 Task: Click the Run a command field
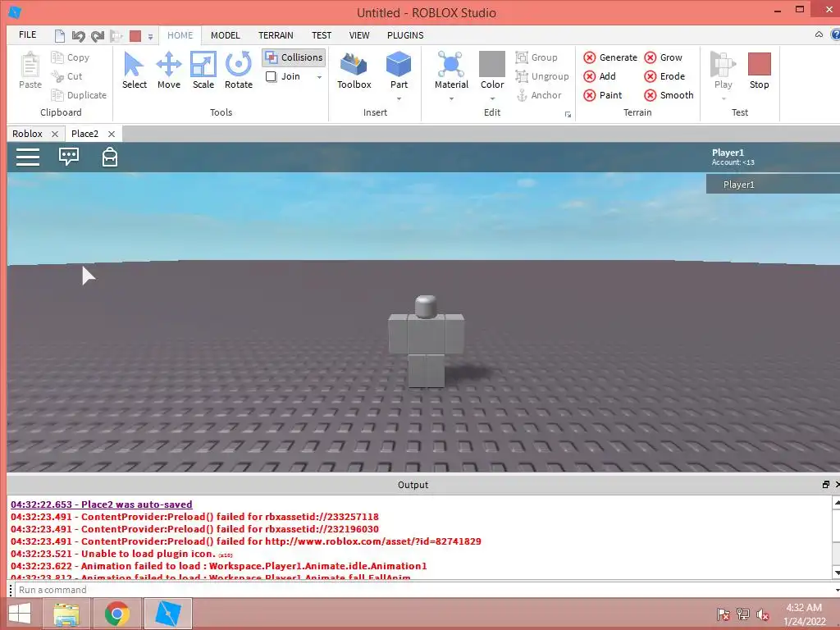click(x=423, y=590)
